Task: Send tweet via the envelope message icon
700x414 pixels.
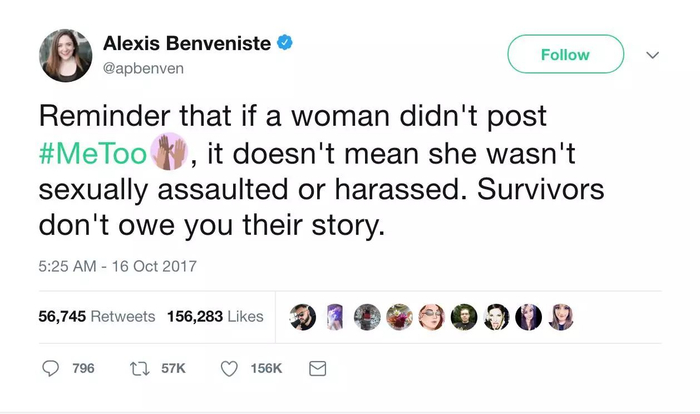Action: 317,369
